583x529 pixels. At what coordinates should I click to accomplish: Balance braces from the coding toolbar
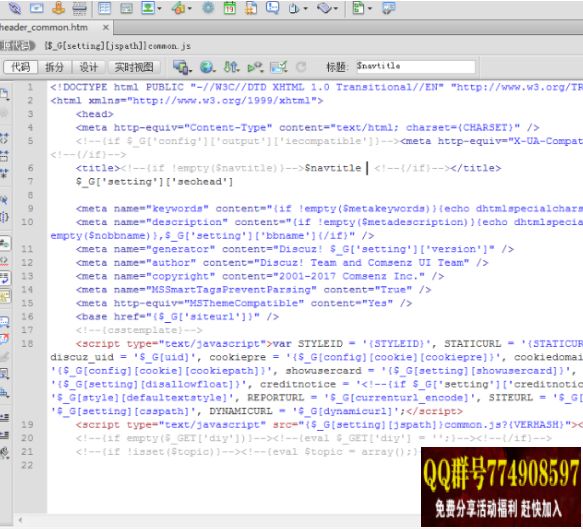pyautogui.click(x=4, y=217)
